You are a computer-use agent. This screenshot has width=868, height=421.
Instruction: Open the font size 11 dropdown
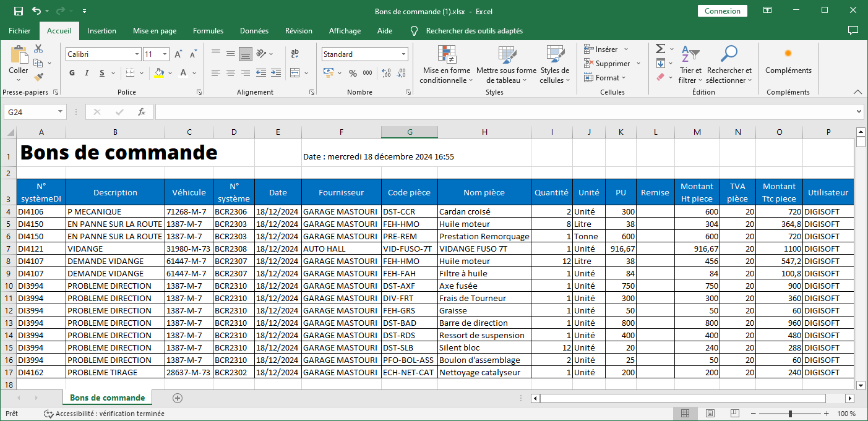tap(165, 54)
